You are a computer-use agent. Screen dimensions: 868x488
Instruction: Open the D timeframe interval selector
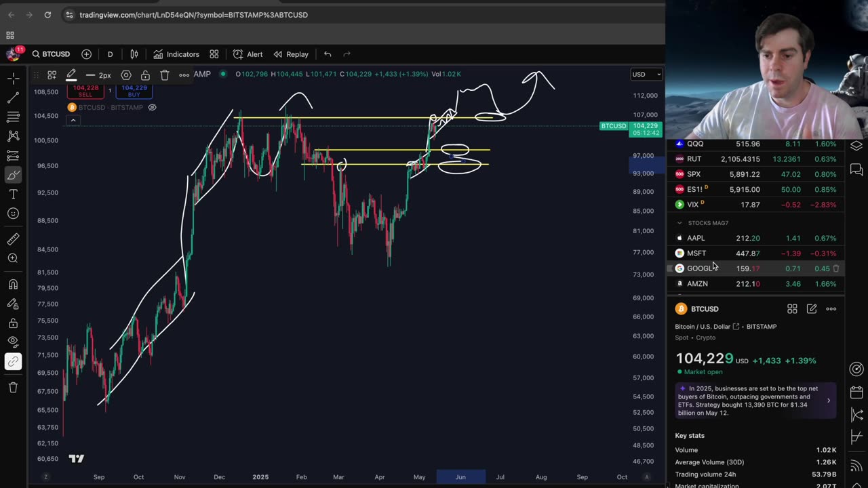coord(110,54)
